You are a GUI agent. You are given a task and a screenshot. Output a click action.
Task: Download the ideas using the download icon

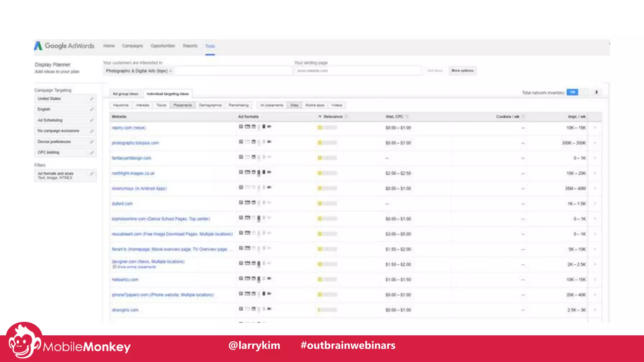click(x=596, y=92)
